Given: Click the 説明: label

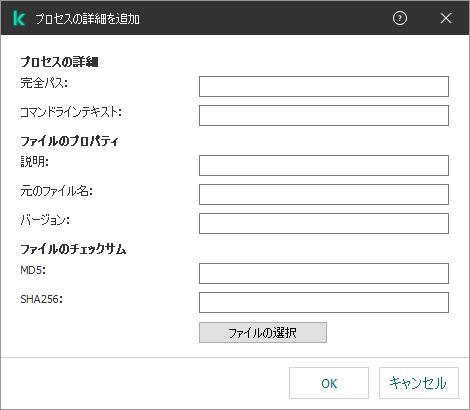Looking at the screenshot, I should tap(35, 162).
